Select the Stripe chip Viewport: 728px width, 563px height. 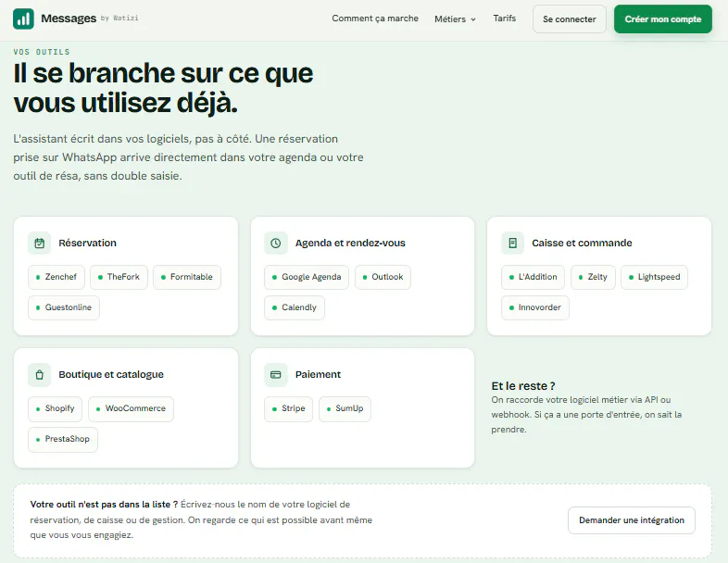(x=288, y=409)
